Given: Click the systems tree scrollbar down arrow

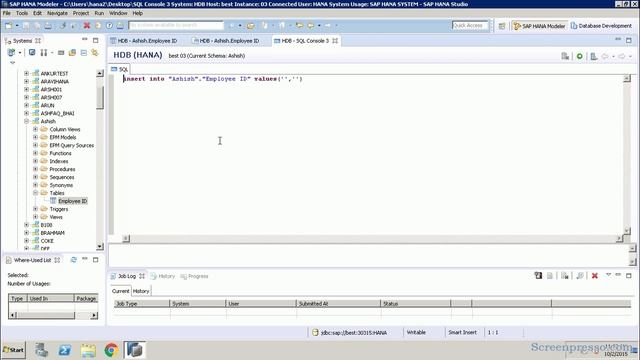Looking at the screenshot, I should click(100, 247).
